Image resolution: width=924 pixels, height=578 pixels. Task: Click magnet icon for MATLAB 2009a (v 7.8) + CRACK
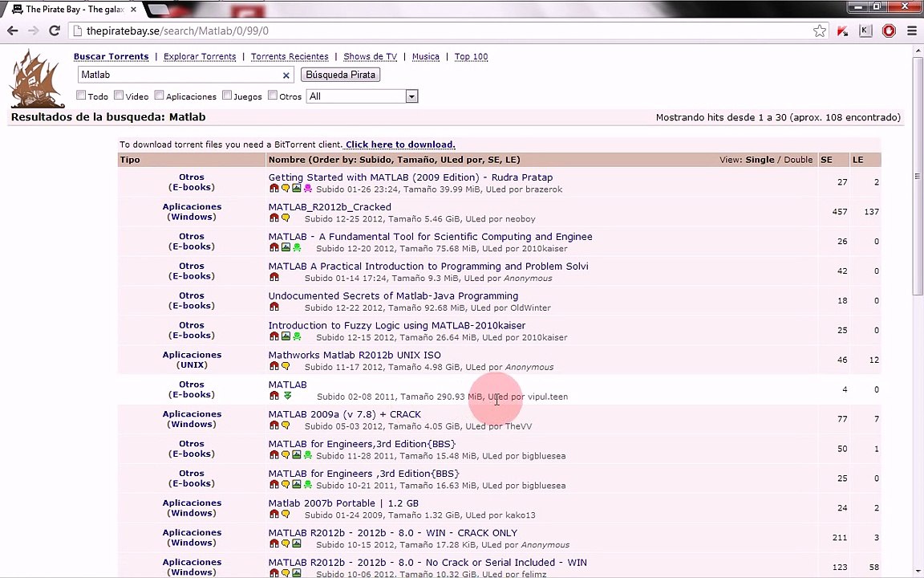[274, 425]
